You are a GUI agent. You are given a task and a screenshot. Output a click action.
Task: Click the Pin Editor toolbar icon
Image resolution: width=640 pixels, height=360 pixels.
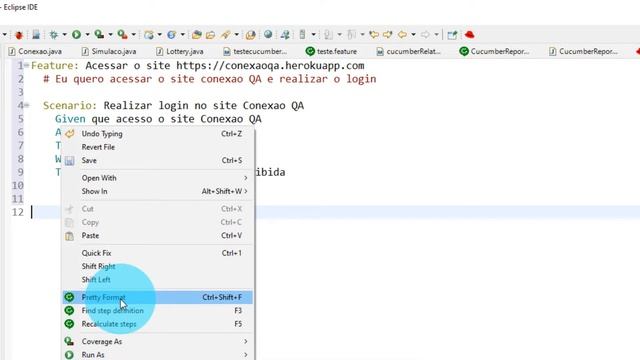(x=452, y=35)
